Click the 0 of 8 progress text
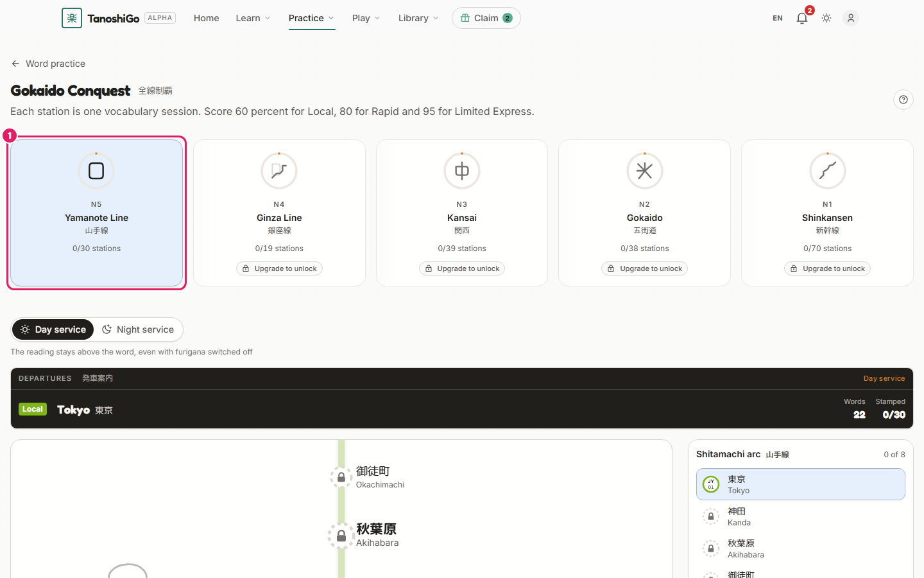 point(894,454)
